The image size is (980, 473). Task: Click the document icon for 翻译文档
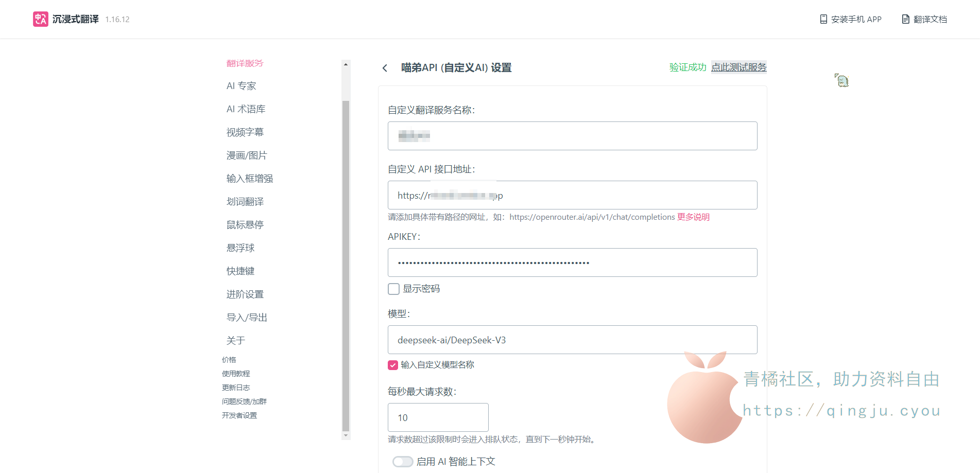tap(905, 19)
